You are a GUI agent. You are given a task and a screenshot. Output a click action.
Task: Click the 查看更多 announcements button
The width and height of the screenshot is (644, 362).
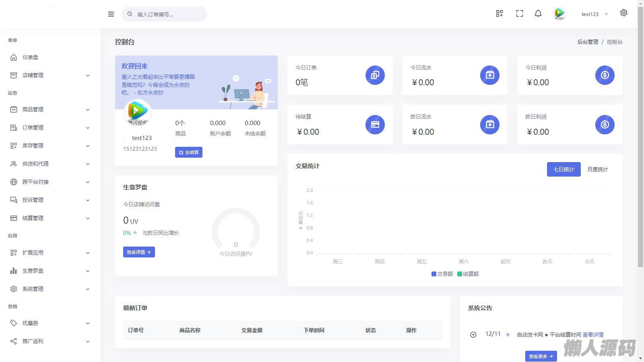(x=541, y=356)
